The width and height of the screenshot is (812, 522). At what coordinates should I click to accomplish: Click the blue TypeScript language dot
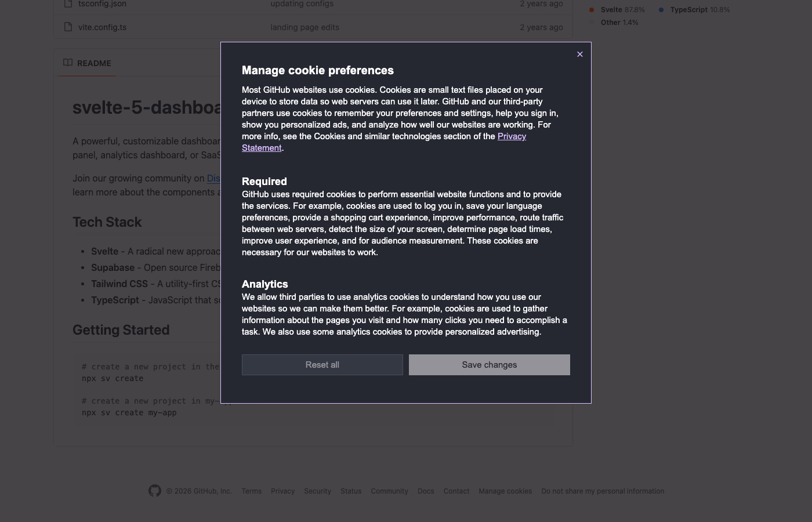click(x=661, y=9)
